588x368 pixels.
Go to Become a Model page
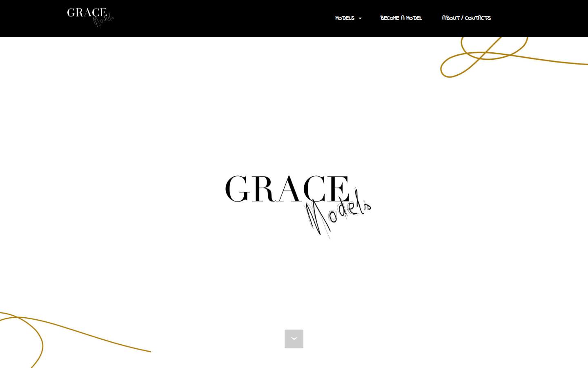click(401, 18)
